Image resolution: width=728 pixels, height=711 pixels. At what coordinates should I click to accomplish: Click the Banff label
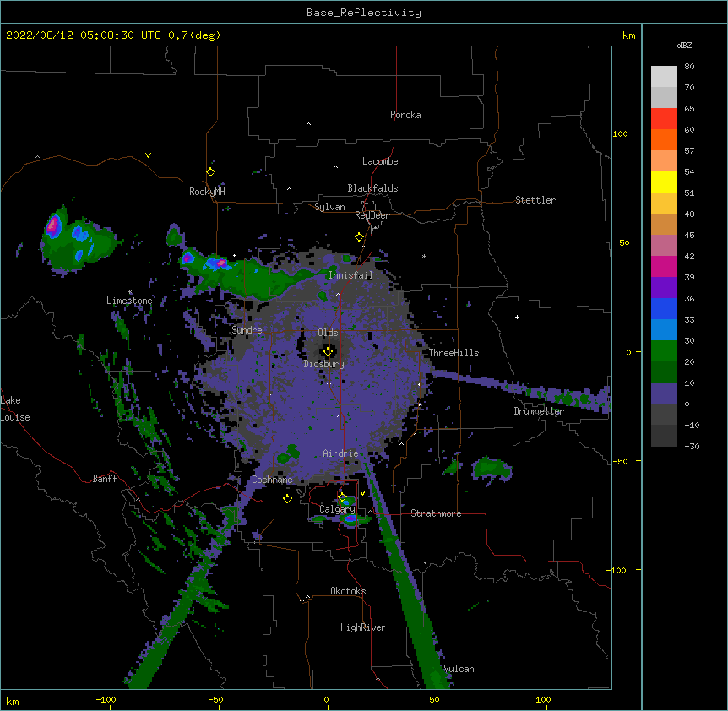pos(105,479)
